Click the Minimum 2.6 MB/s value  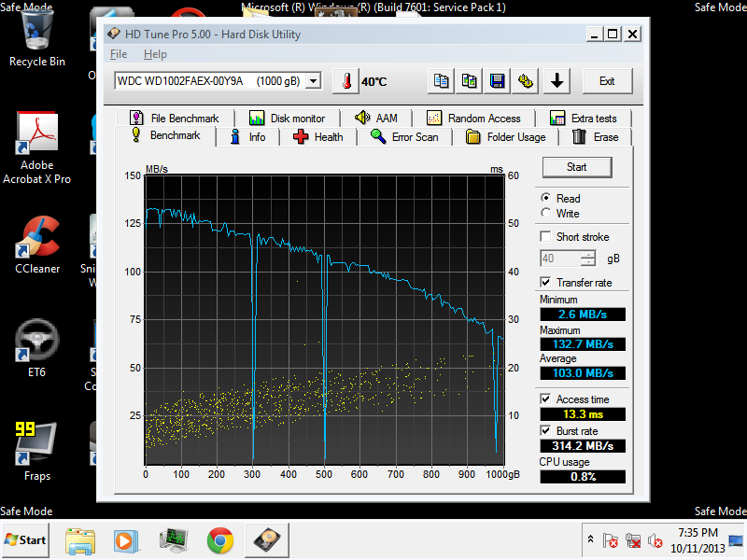[x=583, y=315]
